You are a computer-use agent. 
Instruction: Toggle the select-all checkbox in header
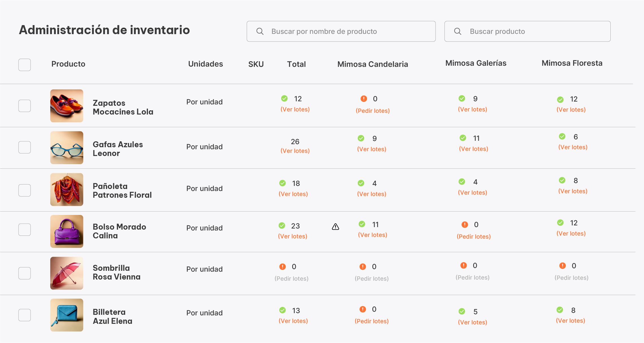25,65
